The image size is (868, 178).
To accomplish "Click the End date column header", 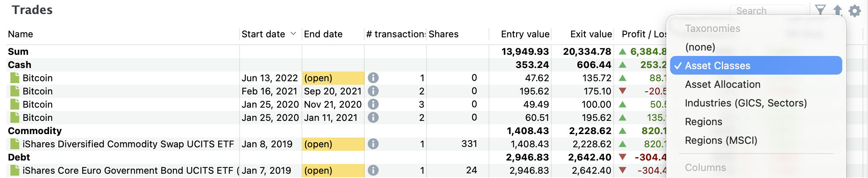I will tap(323, 34).
